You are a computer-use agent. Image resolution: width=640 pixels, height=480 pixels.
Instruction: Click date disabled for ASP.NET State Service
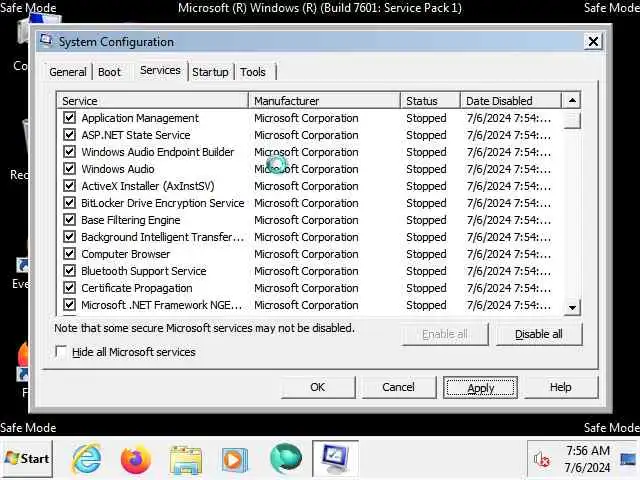[509, 135]
